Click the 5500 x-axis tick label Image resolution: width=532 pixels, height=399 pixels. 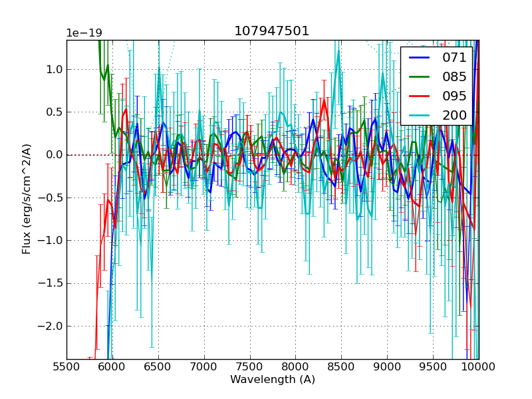coord(66,366)
